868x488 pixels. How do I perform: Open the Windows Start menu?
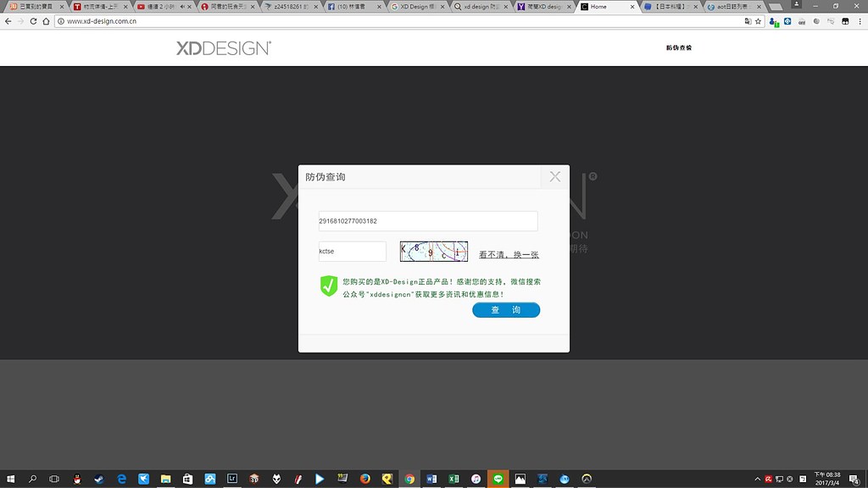coord(10,479)
